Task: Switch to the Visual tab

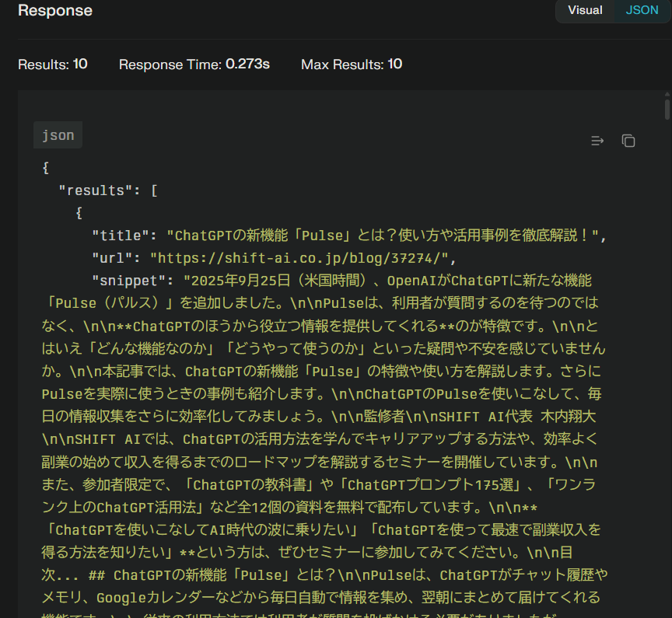Action: (x=585, y=11)
